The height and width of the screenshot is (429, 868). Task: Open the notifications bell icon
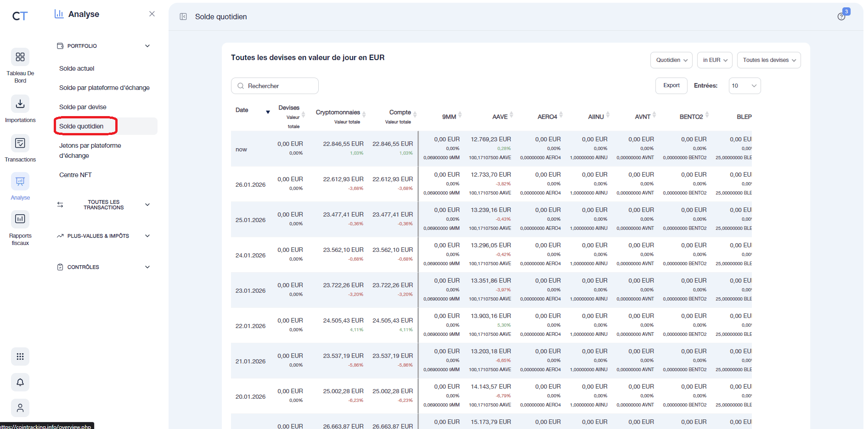(x=20, y=382)
